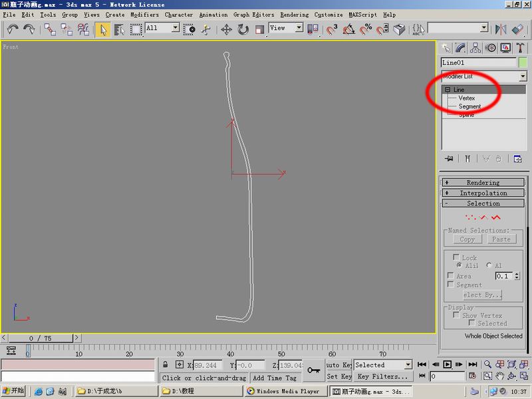Screen dimensions: 532x399
Task: Click the Mirror Selected Objects icon
Action: [x=501, y=29]
